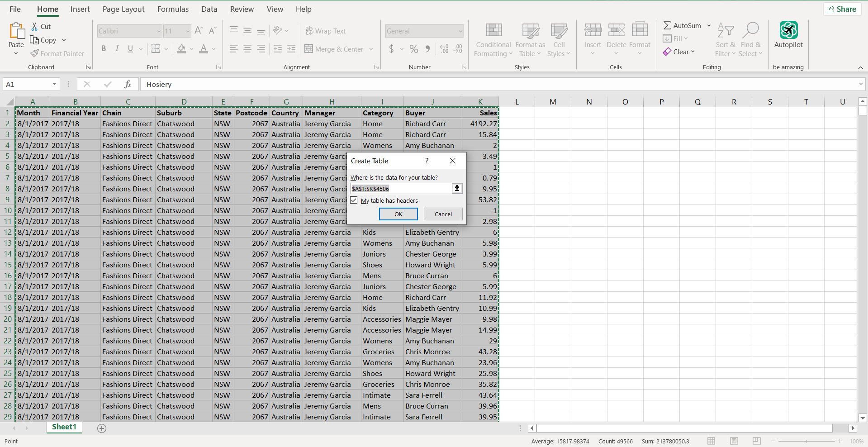Collapse the ribbon with the chevron
Viewport: 868px width, 447px height.
click(860, 67)
